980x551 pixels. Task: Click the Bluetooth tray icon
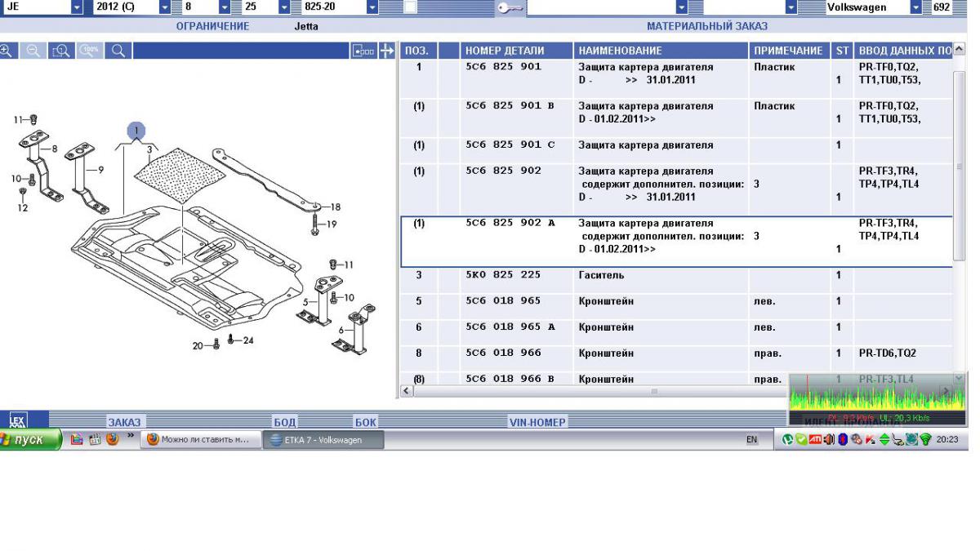tap(843, 440)
